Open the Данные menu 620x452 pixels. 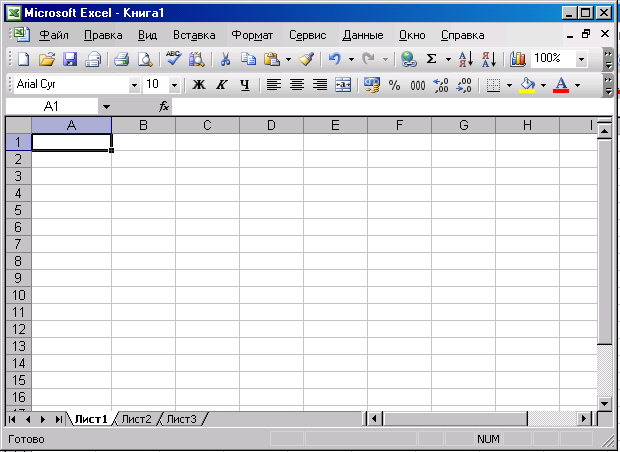pos(363,35)
